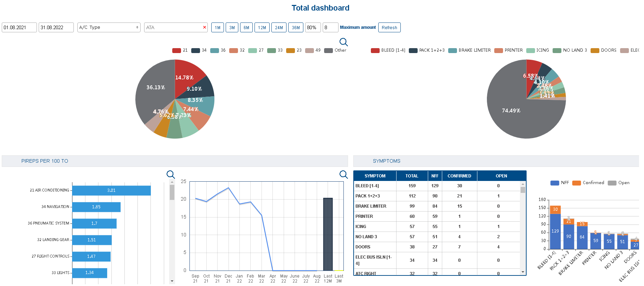Select the 32 LANDING GEAR bar
The width and height of the screenshot is (644, 286).
click(x=92, y=240)
